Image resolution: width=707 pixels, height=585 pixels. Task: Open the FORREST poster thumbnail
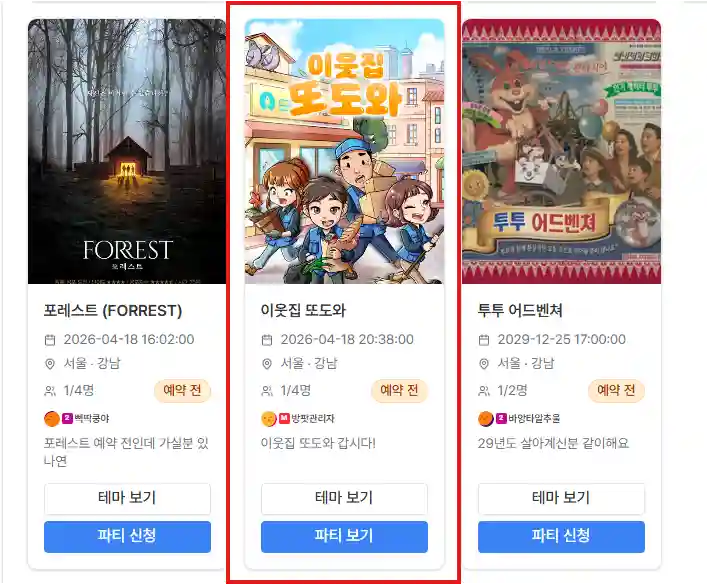pyautogui.click(x=127, y=152)
